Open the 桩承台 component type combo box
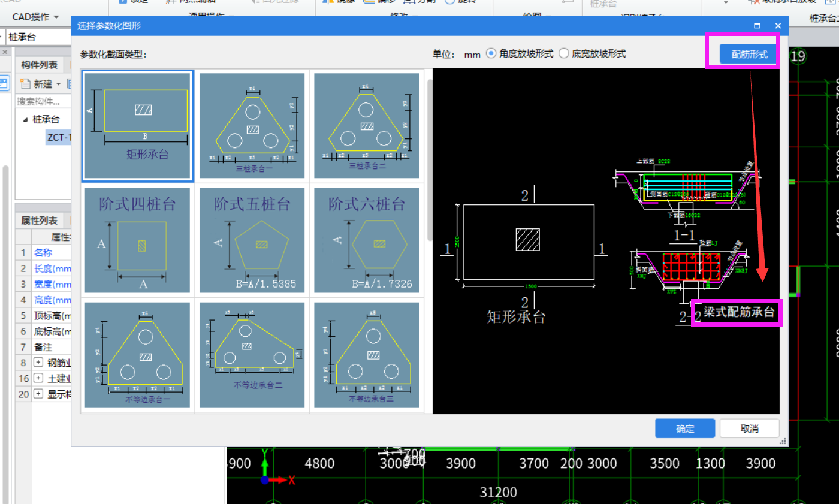Screen dimensions: 839x504 point(38,37)
